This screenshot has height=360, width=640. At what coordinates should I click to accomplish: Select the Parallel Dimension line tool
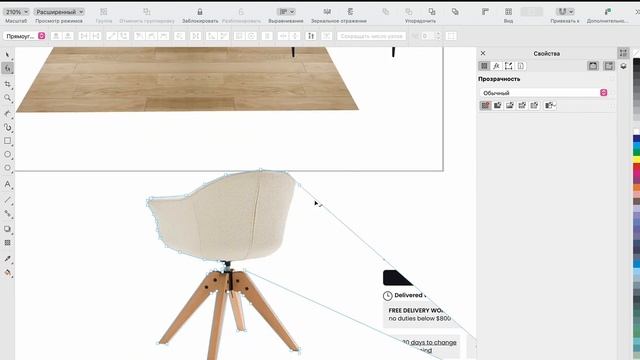[x=7, y=200]
